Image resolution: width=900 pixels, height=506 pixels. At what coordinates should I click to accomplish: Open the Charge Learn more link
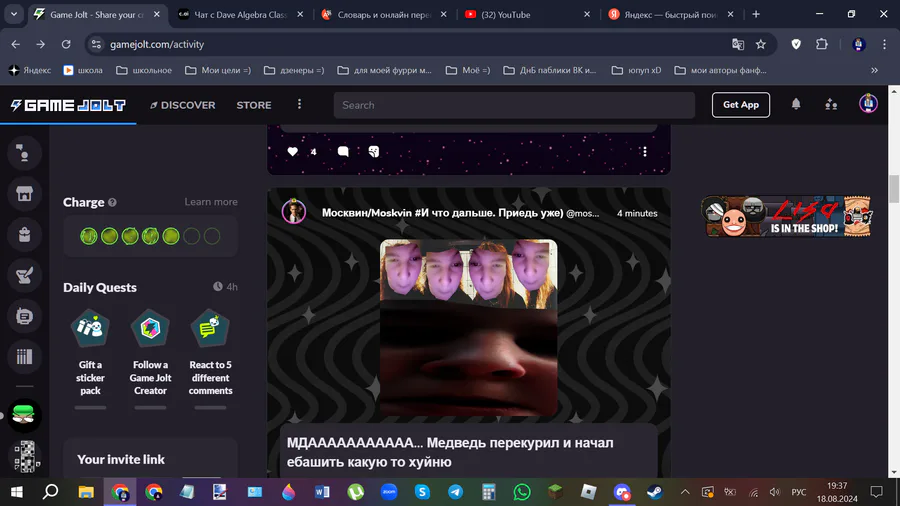(x=211, y=202)
